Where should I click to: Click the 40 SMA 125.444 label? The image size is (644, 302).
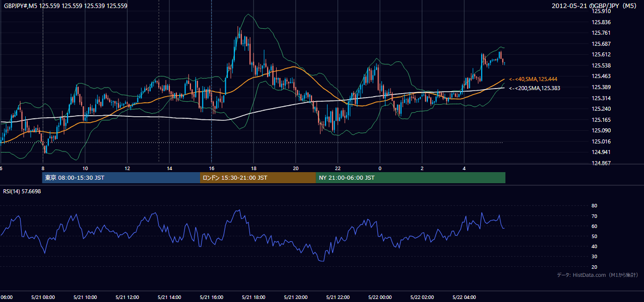[x=533, y=80]
